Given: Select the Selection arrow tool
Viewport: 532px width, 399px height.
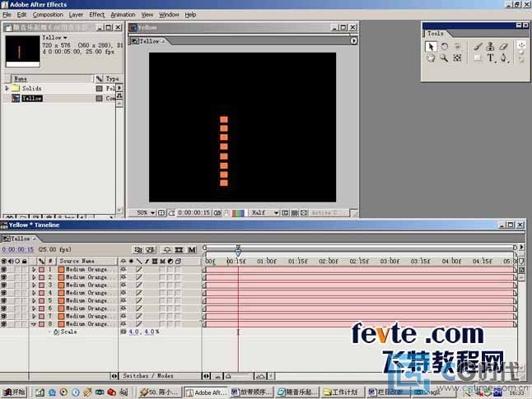Looking at the screenshot, I should coord(431,46).
